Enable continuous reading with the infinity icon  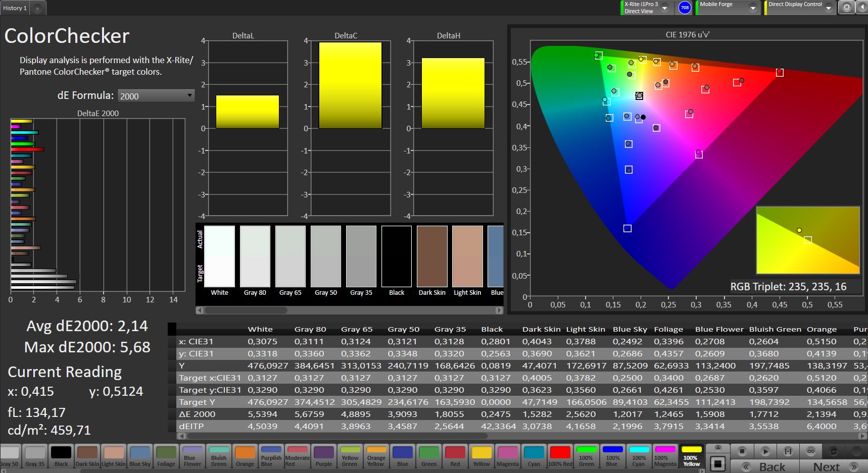(810, 451)
